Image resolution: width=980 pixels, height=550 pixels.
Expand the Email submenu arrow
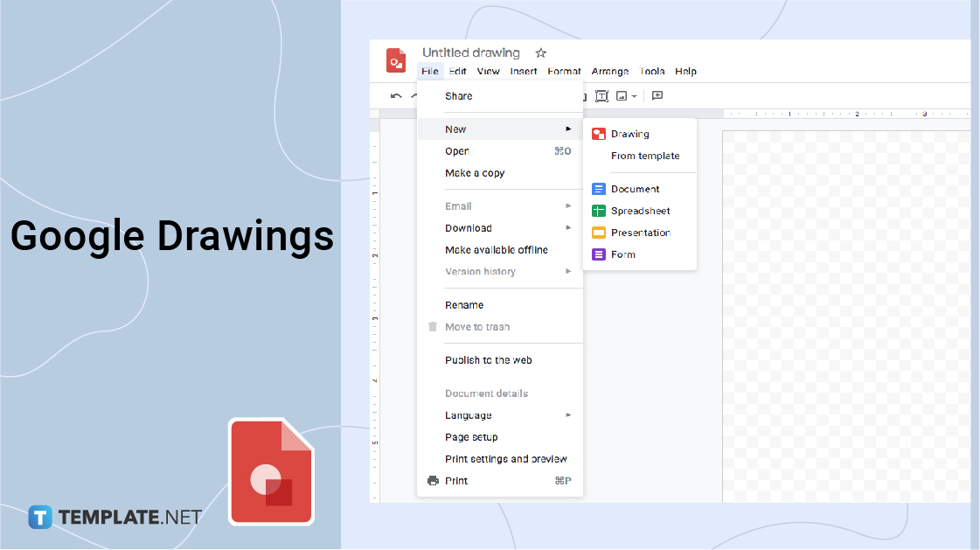(568, 205)
